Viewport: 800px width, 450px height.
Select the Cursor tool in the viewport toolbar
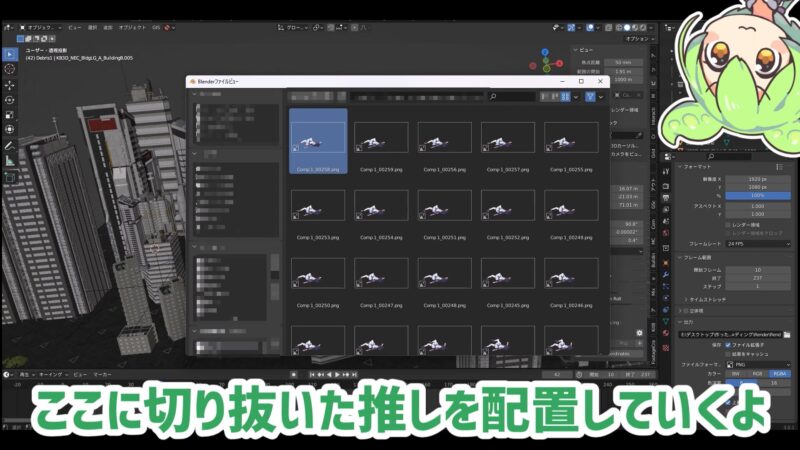tap(9, 69)
